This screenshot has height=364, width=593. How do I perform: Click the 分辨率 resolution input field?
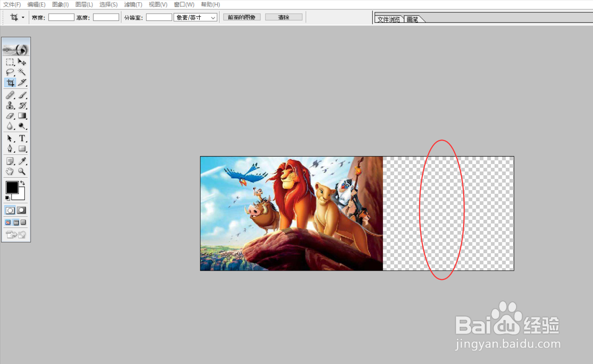159,17
